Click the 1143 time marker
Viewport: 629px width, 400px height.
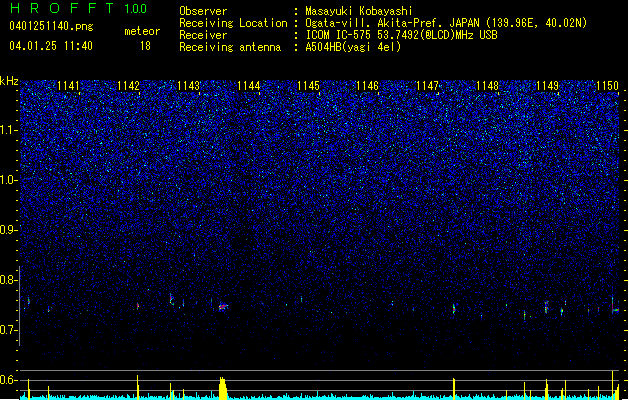pos(189,86)
